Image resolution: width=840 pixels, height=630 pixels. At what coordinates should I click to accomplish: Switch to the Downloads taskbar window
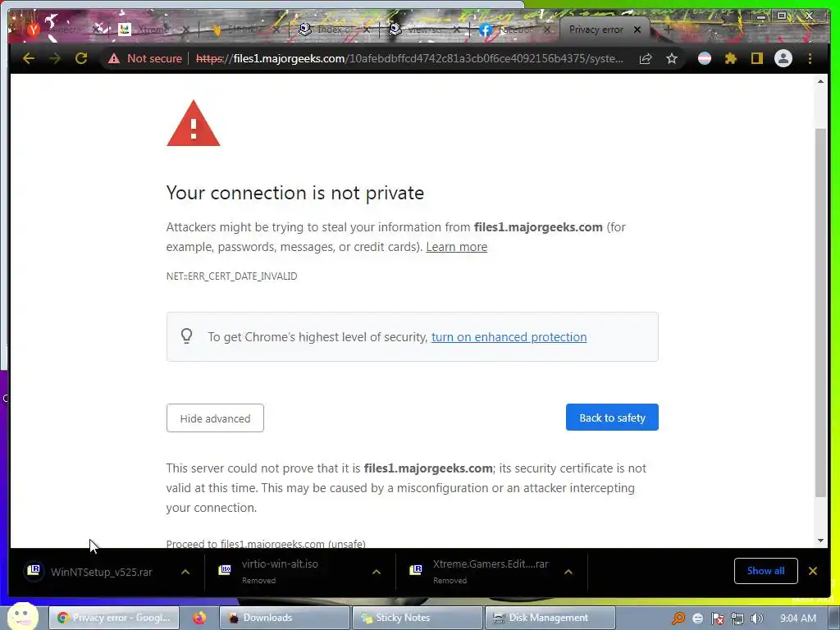click(x=285, y=618)
